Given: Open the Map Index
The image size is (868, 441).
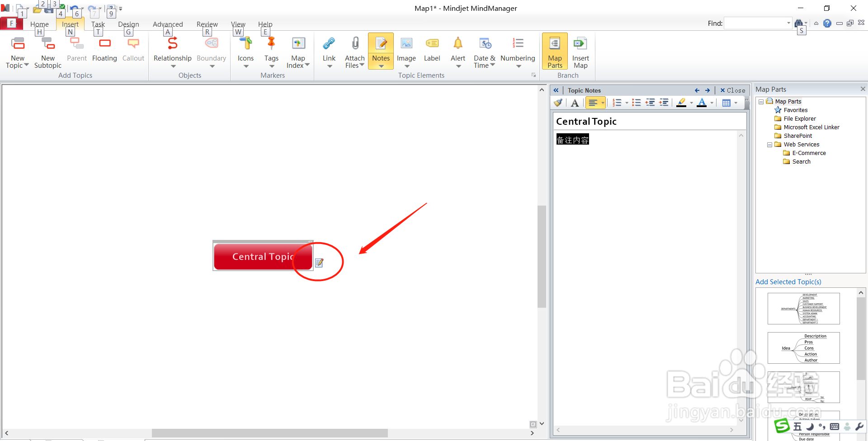Looking at the screenshot, I should 298,52.
